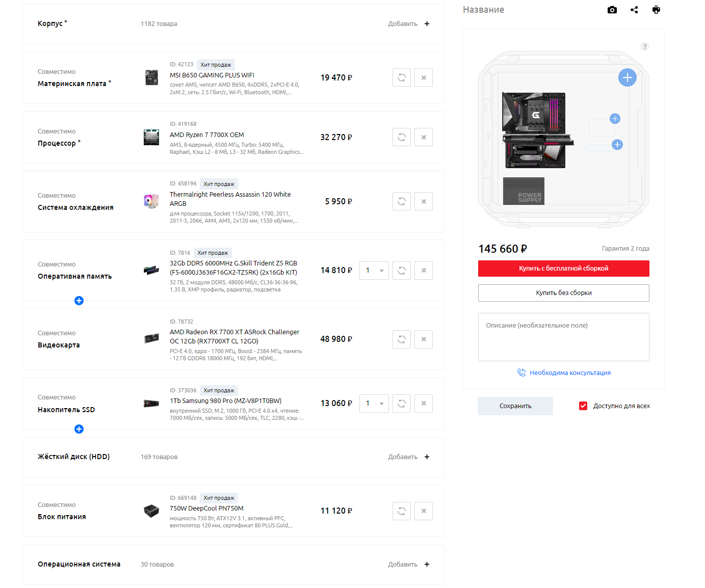Open 750W DeepCool PN750M product link
Viewport: 705px width, 588px height.
pos(207,509)
